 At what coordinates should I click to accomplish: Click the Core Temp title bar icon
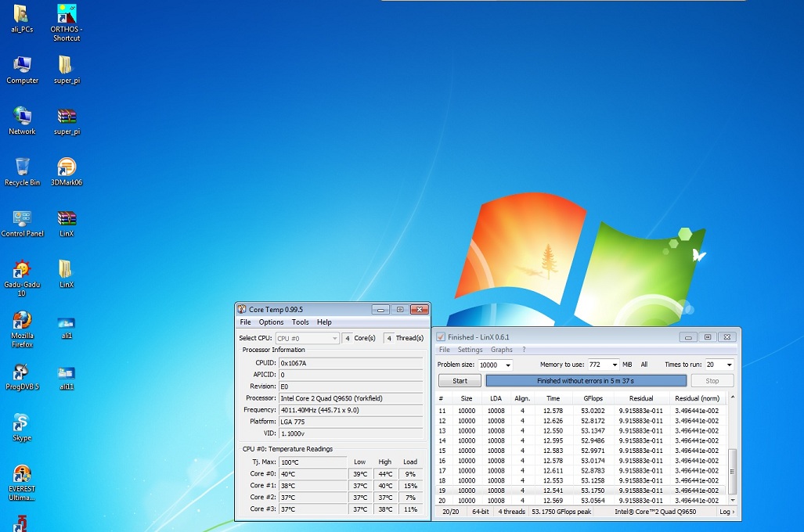pos(242,309)
